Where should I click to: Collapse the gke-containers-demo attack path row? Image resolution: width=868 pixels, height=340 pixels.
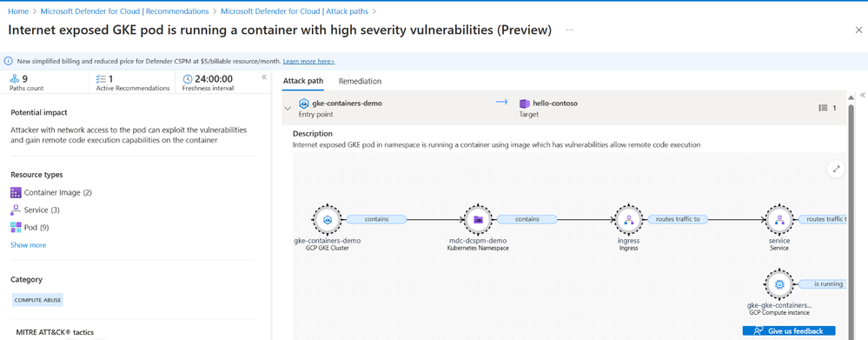[288, 109]
